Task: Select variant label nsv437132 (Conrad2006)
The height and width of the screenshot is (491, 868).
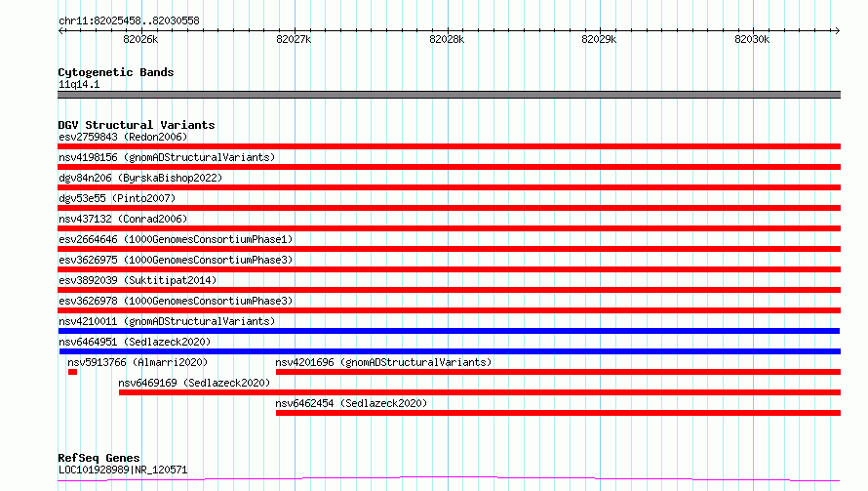Action: tap(123, 219)
